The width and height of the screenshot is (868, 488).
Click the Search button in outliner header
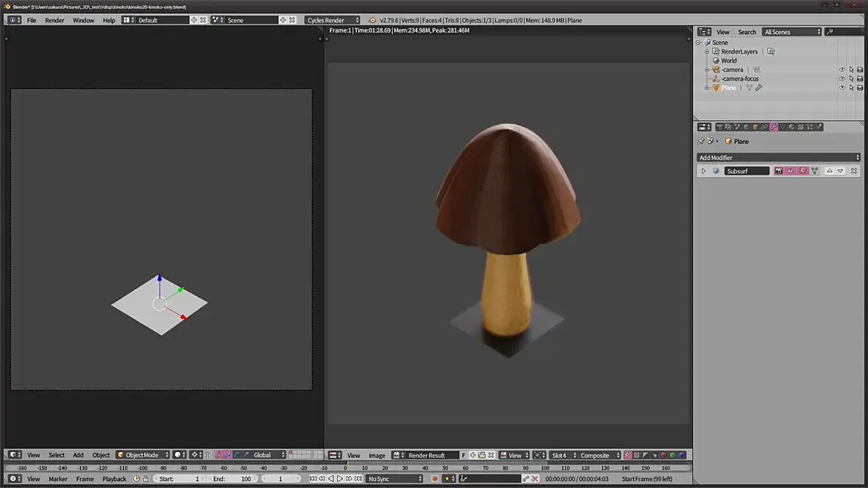(x=747, y=32)
